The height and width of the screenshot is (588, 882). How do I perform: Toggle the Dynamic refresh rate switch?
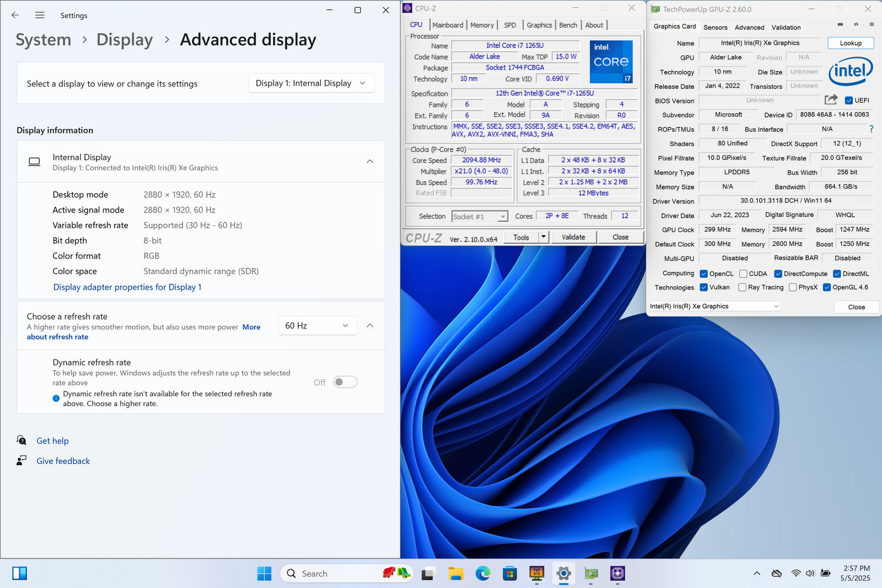coord(346,382)
